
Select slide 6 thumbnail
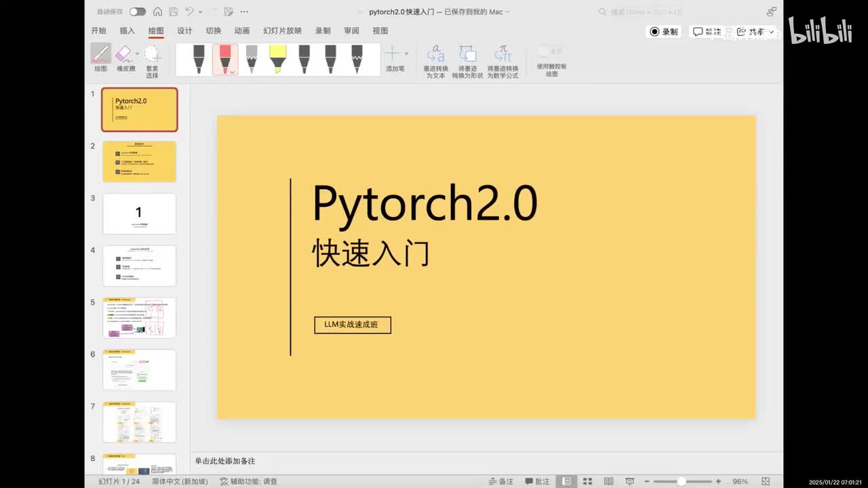coord(139,370)
